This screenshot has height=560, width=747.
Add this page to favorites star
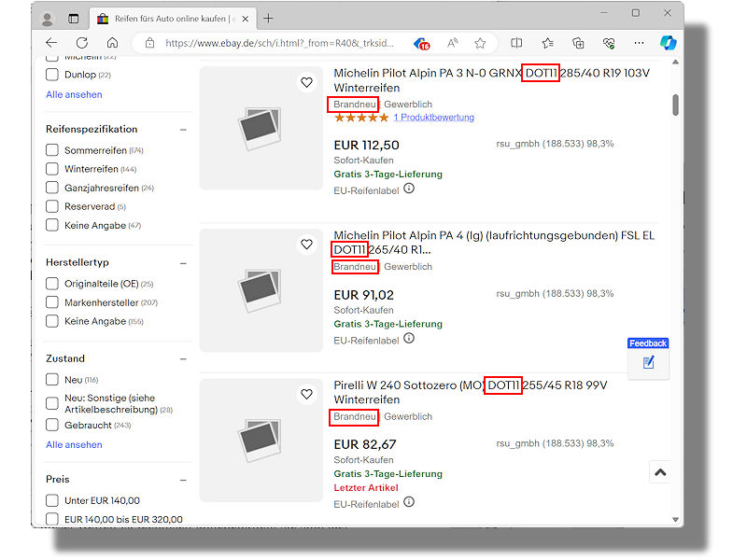pyautogui.click(x=480, y=43)
